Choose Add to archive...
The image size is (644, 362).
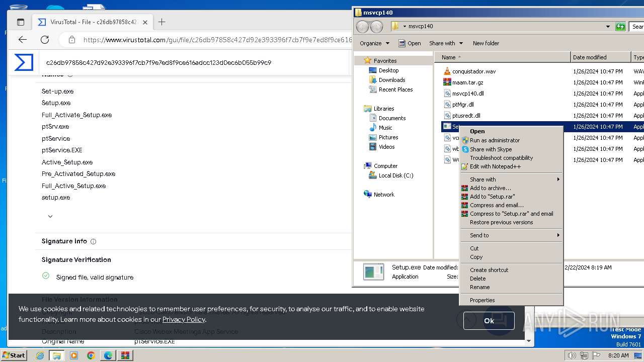click(x=511, y=188)
